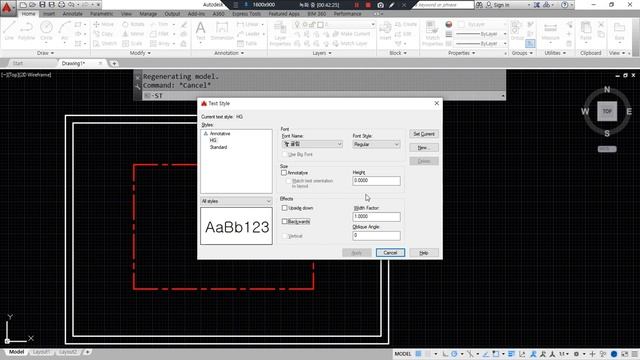The width and height of the screenshot is (640, 360).
Task: Toggle polar tracking icon in status bar
Action: pyautogui.click(x=454, y=354)
